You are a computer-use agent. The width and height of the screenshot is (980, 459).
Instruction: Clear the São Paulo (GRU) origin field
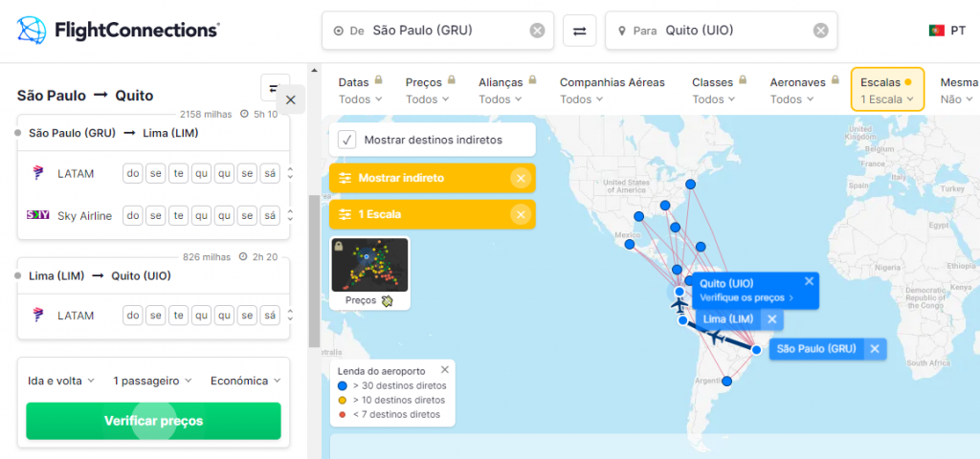click(x=538, y=31)
